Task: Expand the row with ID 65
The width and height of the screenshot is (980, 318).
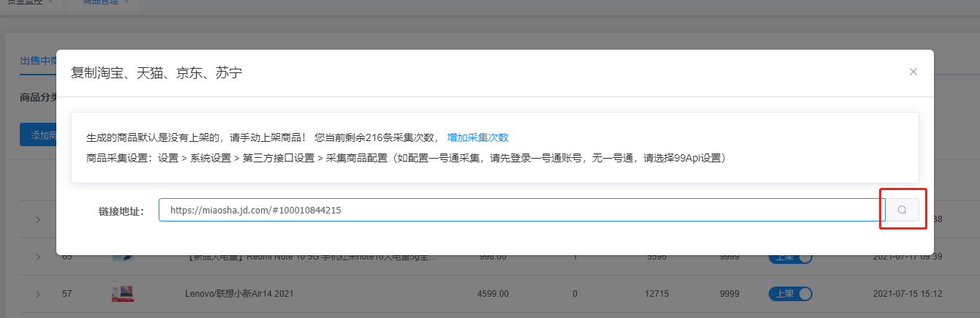Action: point(38,257)
